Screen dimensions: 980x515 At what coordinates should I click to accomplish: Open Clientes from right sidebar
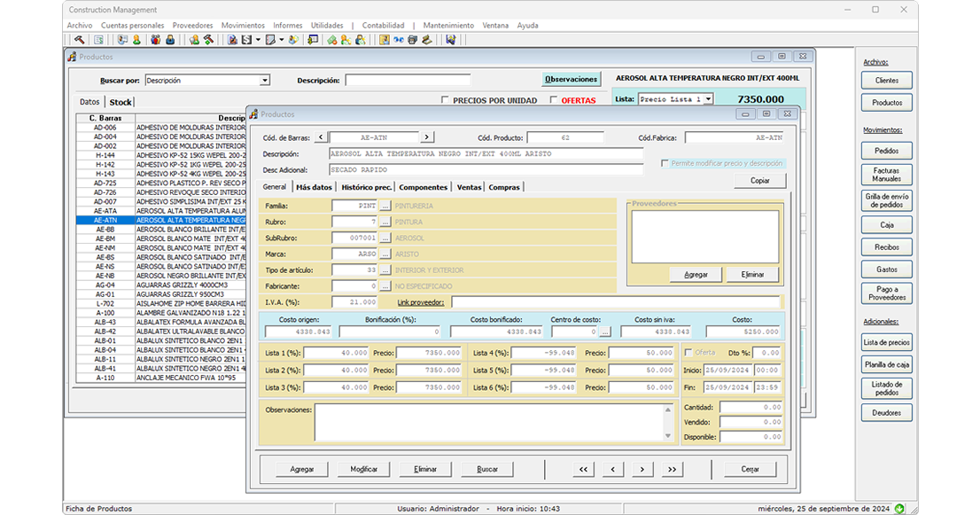click(x=886, y=81)
